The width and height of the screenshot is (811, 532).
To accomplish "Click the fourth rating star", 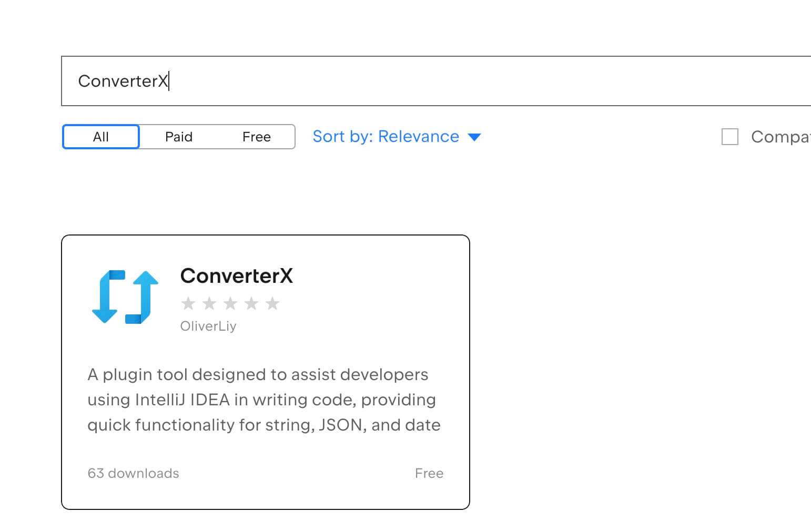I will tap(251, 303).
